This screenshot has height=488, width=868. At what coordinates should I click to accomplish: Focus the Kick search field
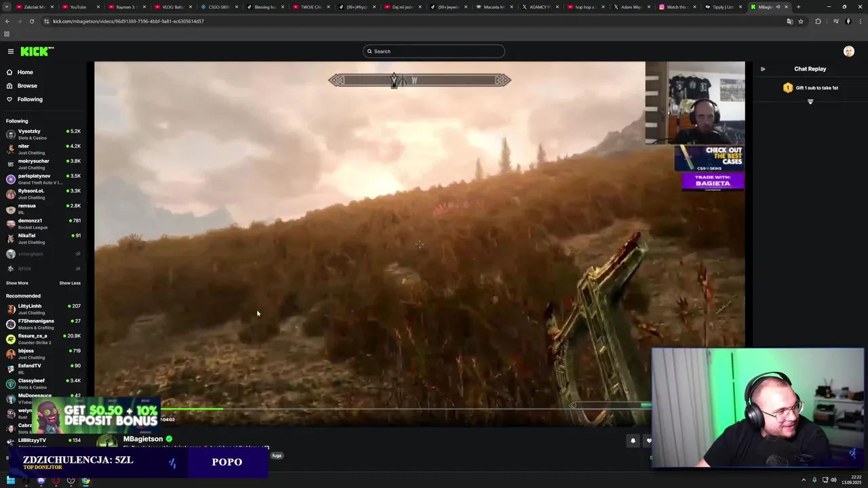pyautogui.click(x=434, y=52)
